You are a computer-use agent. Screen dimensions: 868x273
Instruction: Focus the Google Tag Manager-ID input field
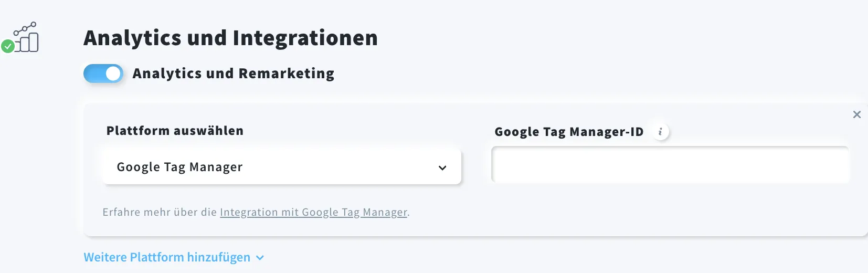(x=670, y=165)
